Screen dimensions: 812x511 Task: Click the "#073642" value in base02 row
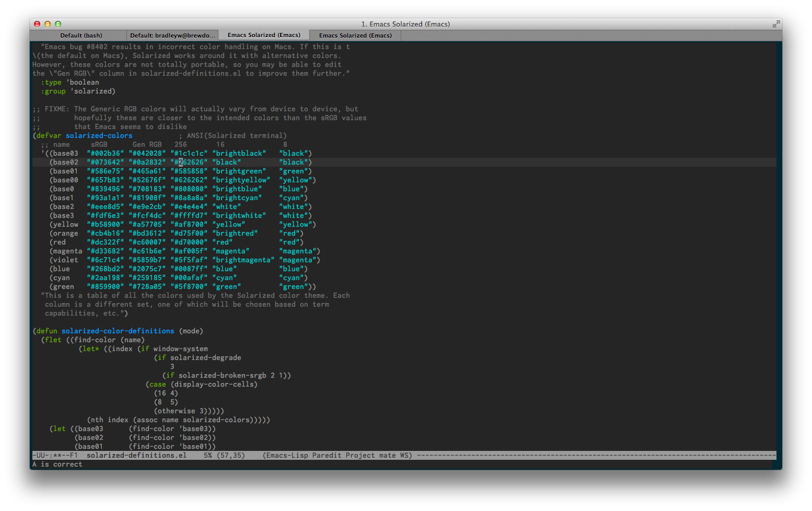coord(106,162)
